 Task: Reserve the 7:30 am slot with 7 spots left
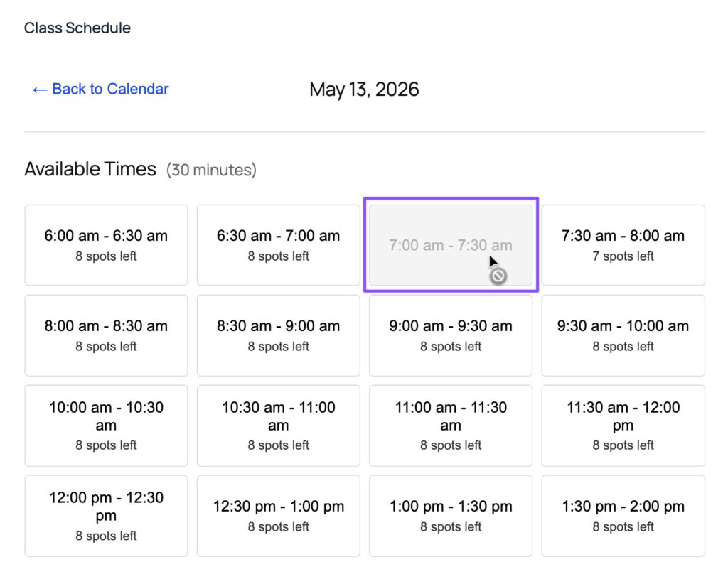[623, 245]
